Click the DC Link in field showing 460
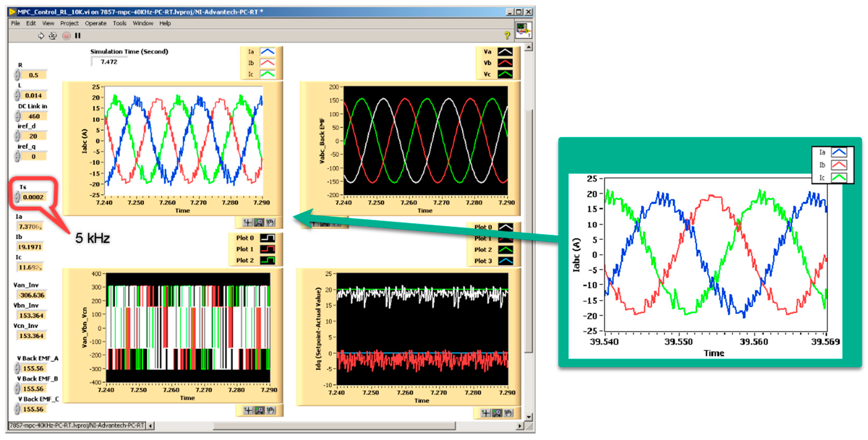This screenshot has width=868, height=440. coord(34,116)
